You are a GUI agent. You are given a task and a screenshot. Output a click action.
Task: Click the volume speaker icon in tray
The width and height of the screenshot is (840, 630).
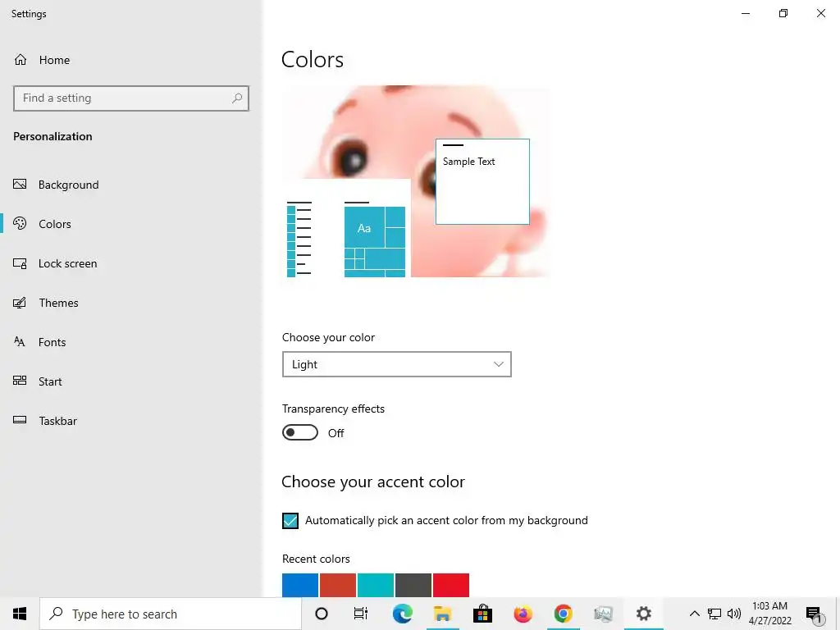point(734,614)
